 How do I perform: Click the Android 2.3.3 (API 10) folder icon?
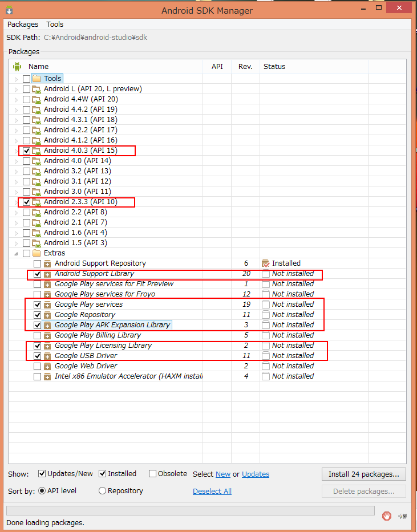(37, 202)
